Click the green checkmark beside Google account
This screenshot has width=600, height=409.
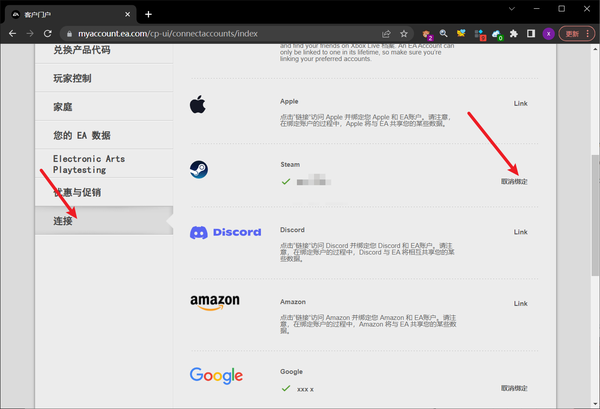[x=286, y=388]
